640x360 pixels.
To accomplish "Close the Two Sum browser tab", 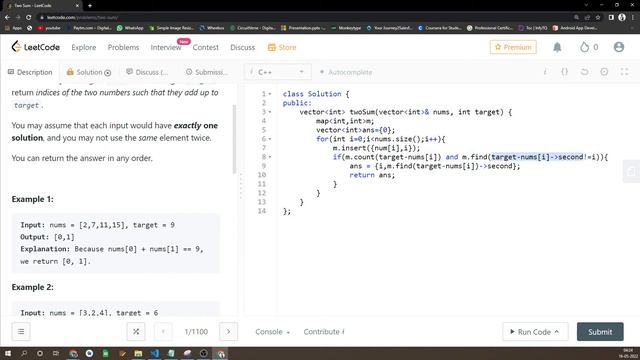I will coord(77,6).
